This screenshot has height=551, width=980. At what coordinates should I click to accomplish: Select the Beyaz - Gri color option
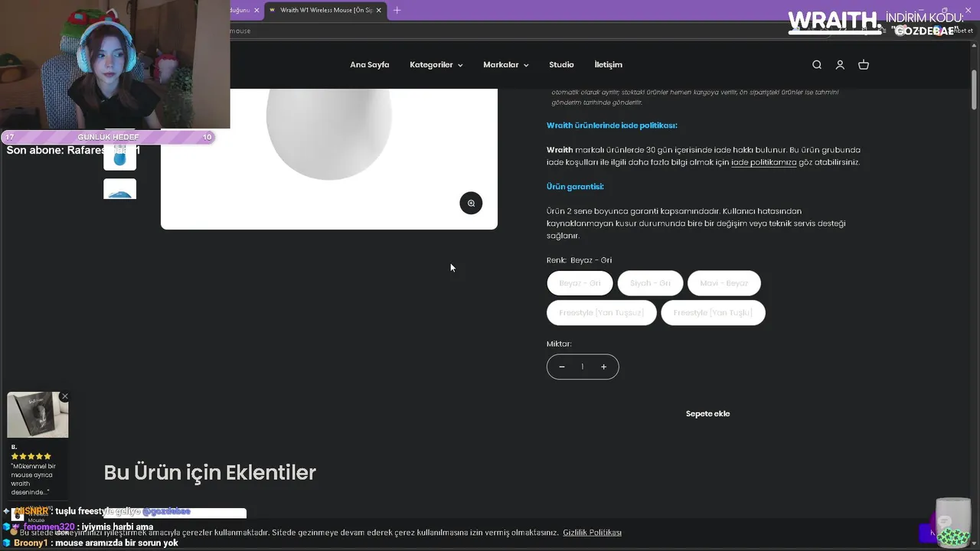coord(580,283)
